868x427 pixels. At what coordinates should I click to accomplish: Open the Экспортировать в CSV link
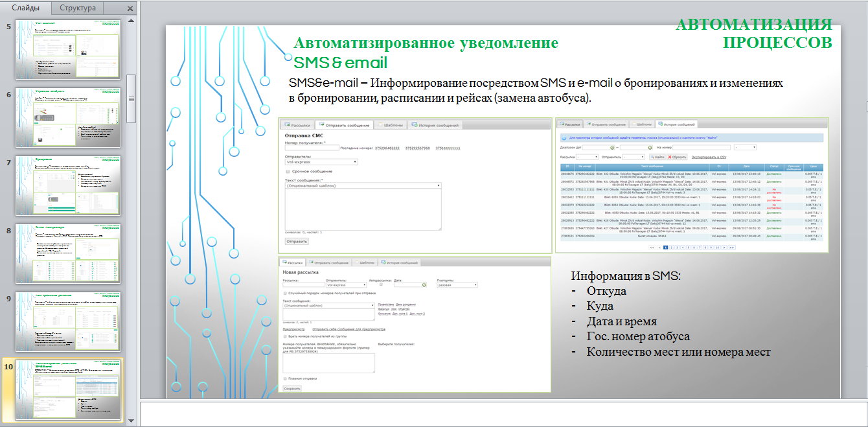coord(709,157)
